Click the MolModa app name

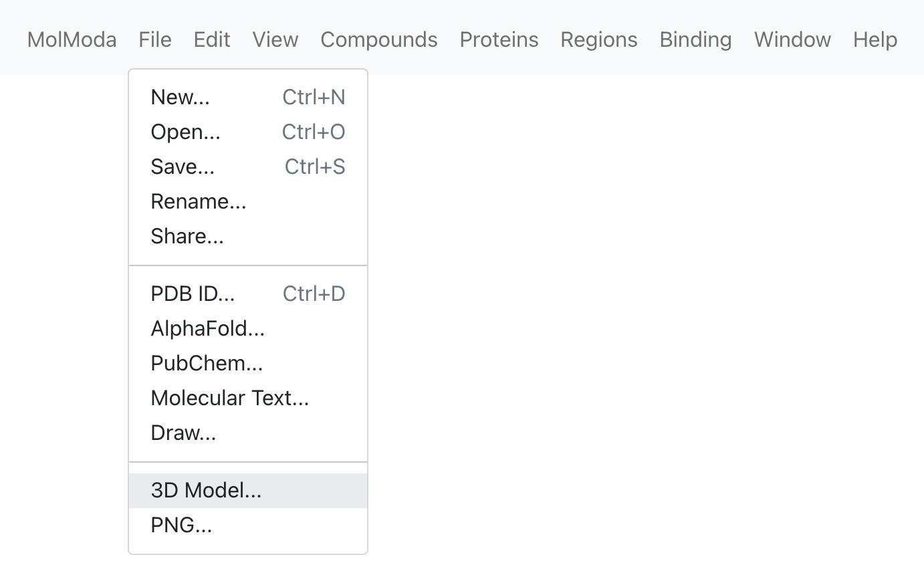pyautogui.click(x=72, y=39)
